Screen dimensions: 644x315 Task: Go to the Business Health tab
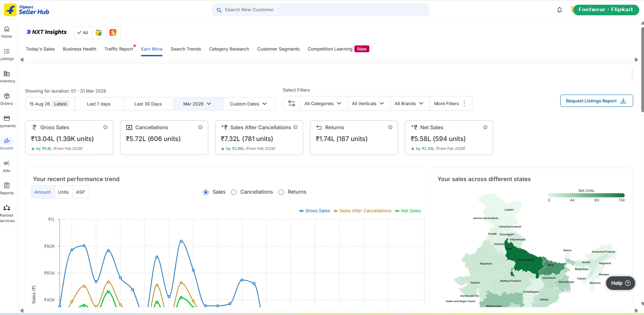[80, 49]
